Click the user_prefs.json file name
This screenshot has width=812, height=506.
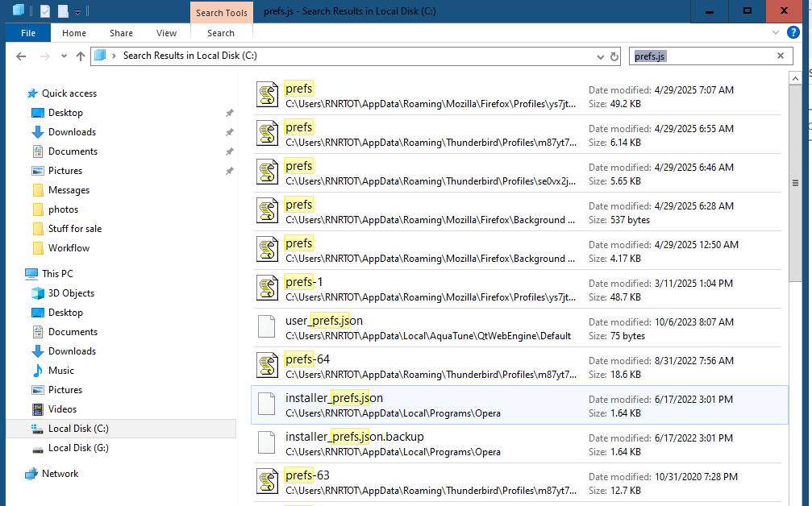[x=323, y=321]
